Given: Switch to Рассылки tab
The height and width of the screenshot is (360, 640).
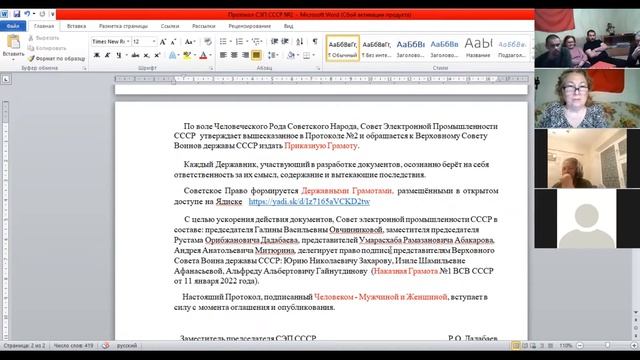Looking at the screenshot, I should pos(203,26).
